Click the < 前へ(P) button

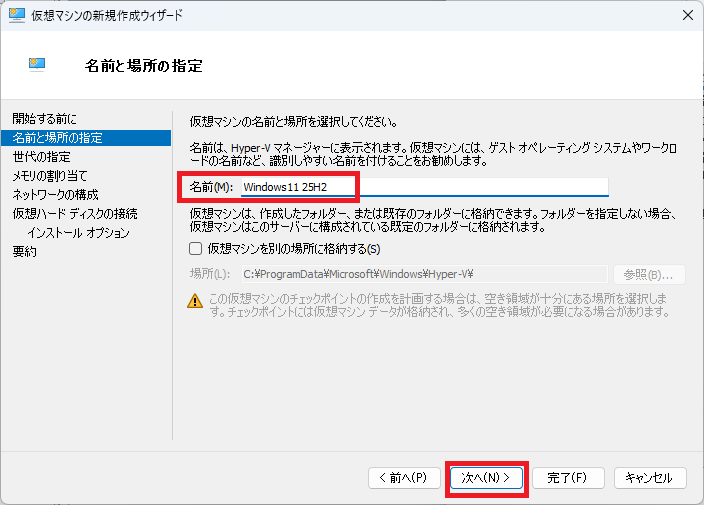click(404, 478)
